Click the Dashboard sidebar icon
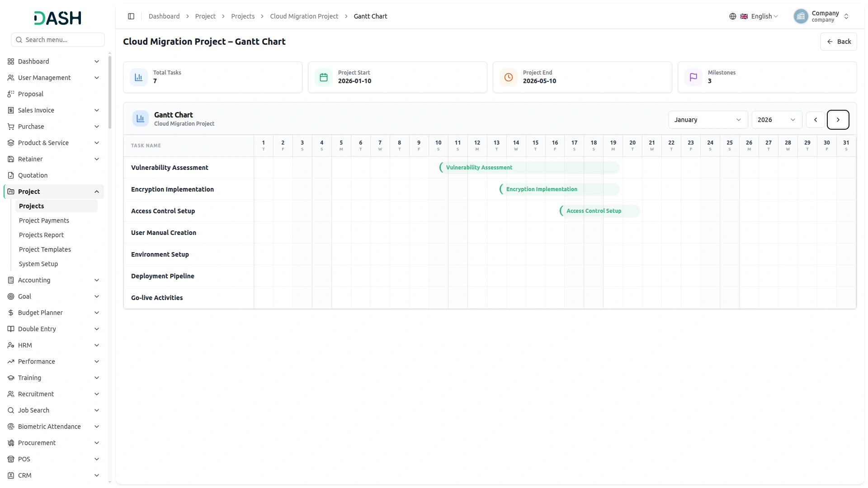The image size is (868, 488). coord(11,61)
